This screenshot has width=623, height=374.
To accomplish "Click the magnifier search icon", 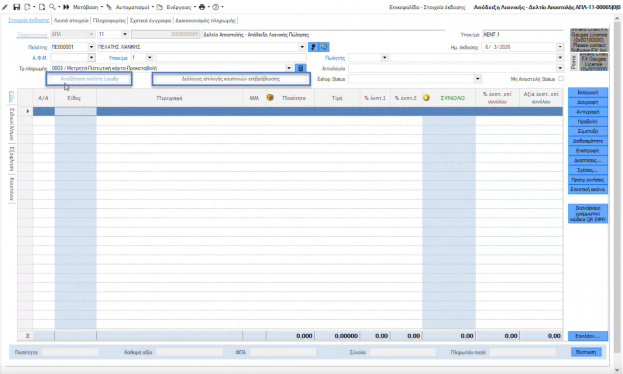I will 52,7.
